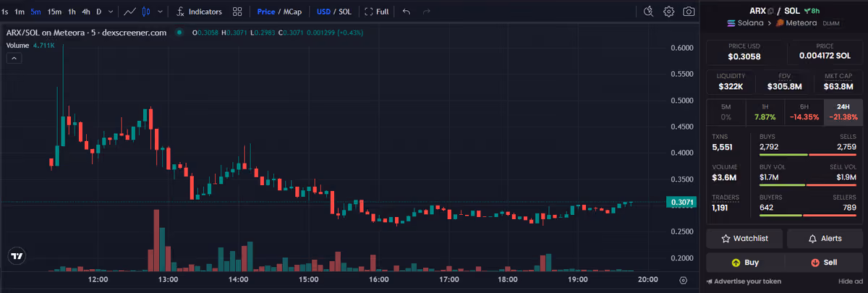Image resolution: width=868 pixels, height=293 pixels.
Task: Click the 8h pair age label
Action: (815, 10)
